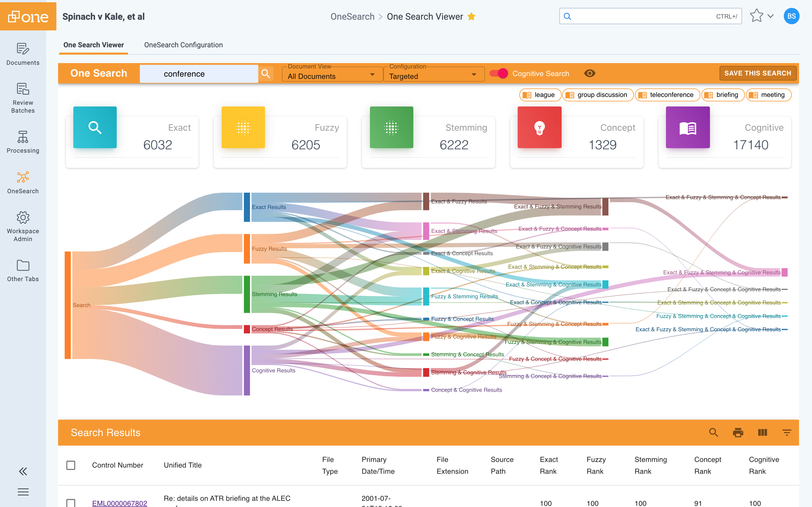Run the One Search query with the magnifier
Screen dimensions: 812x507
[266, 74]
